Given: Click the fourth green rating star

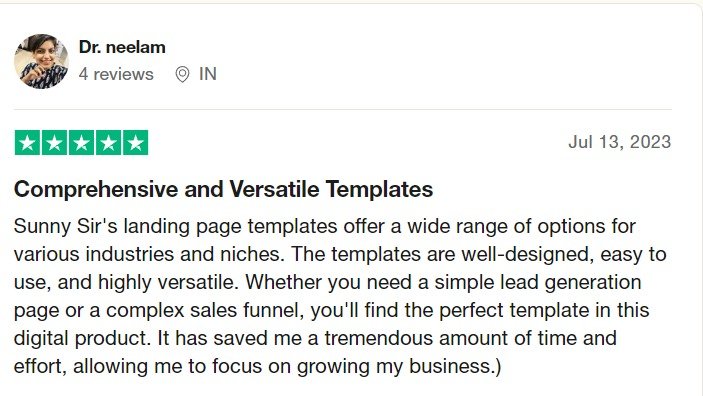Looking at the screenshot, I should coord(108,143).
